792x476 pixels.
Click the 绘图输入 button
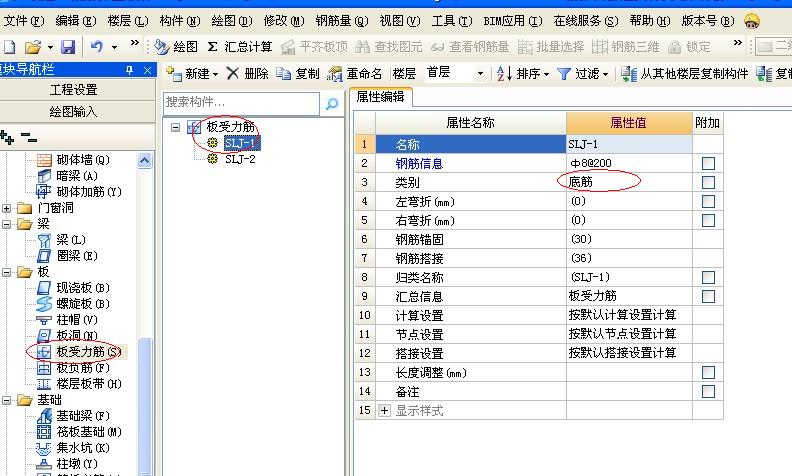[74, 112]
